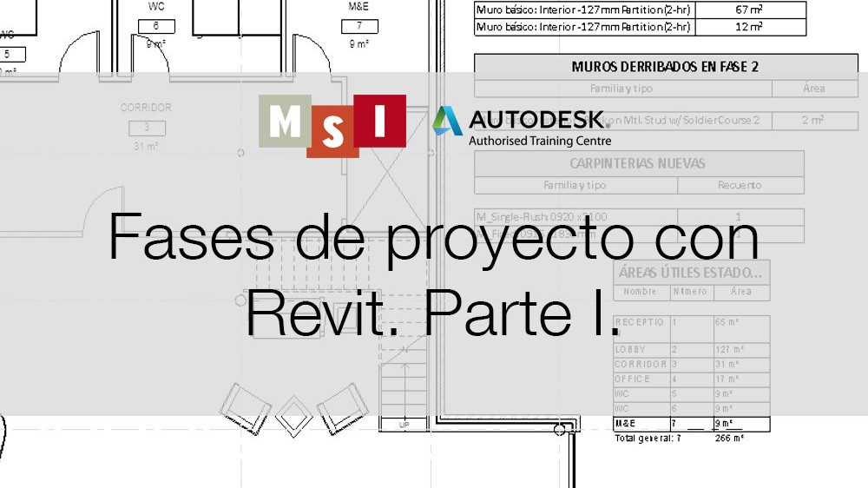868x488 pixels.
Task: Select the M&E row in areas schedule
Action: [x=692, y=424]
